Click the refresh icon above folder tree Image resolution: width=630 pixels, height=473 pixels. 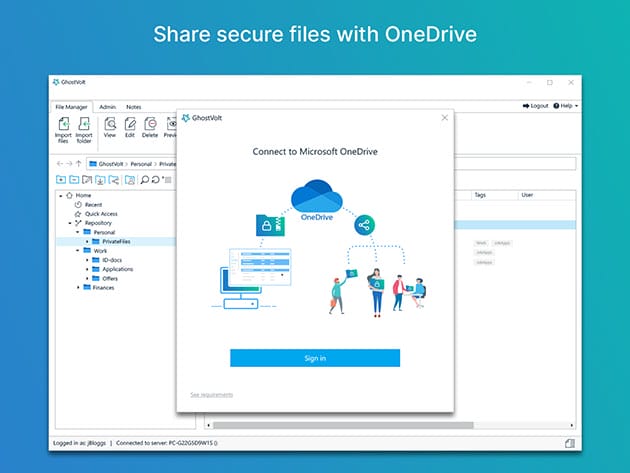(x=156, y=180)
